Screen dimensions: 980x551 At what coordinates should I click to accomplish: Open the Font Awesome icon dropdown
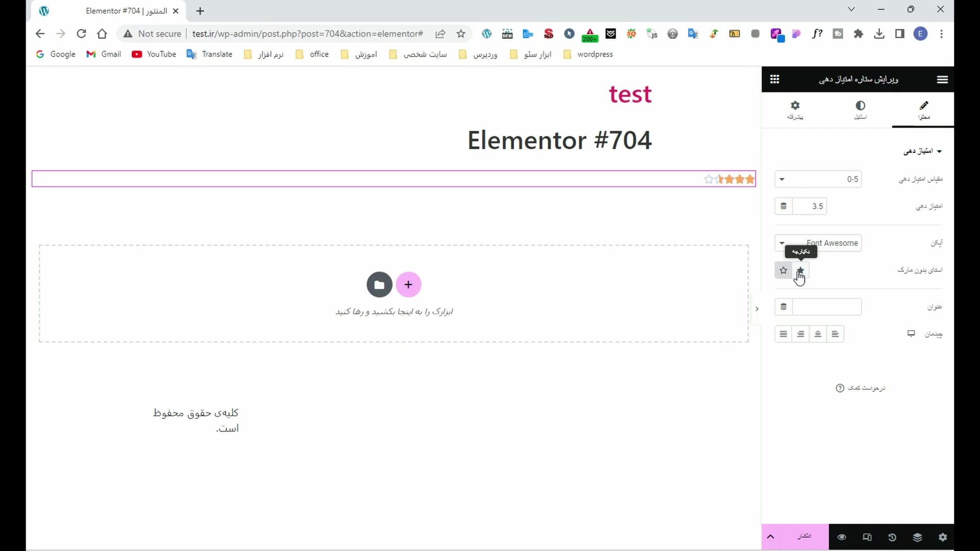click(818, 243)
